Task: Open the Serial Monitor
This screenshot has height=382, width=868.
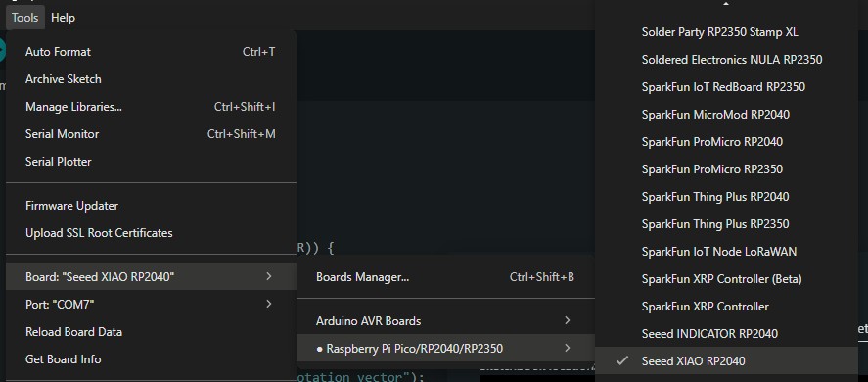Action: [151, 134]
